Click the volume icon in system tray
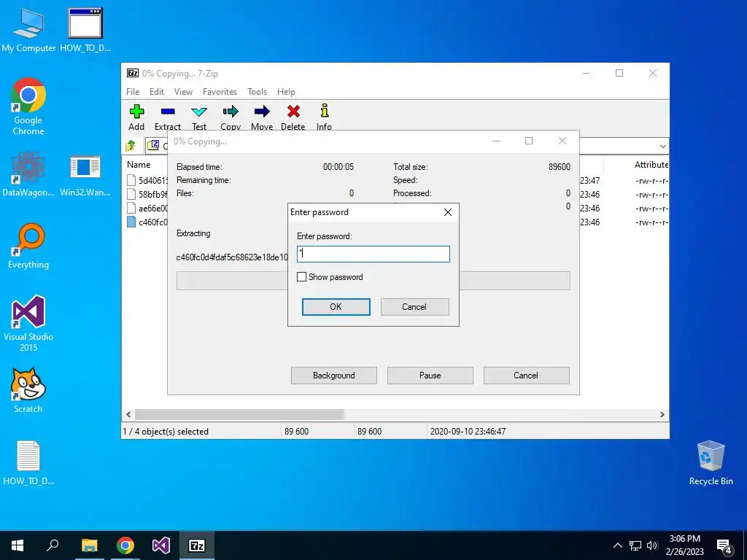The image size is (747, 560). (652, 545)
